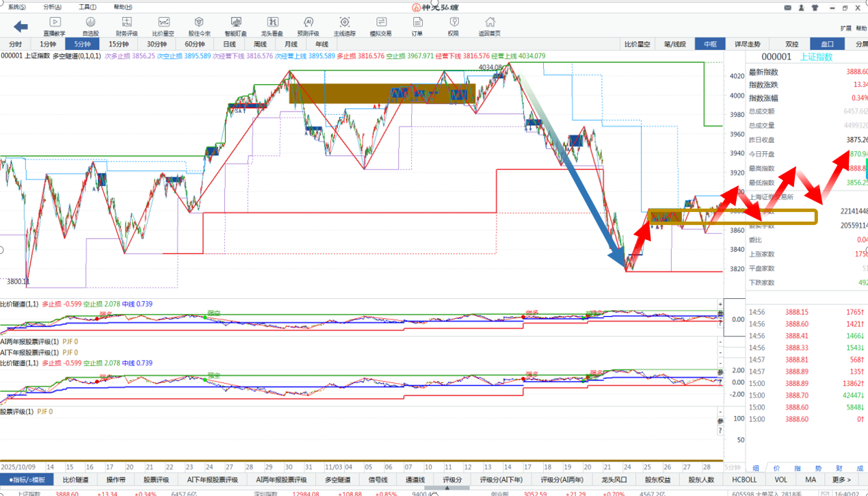The image size is (868, 496).
Task: Select the 日线 daily chart tab
Action: click(230, 44)
